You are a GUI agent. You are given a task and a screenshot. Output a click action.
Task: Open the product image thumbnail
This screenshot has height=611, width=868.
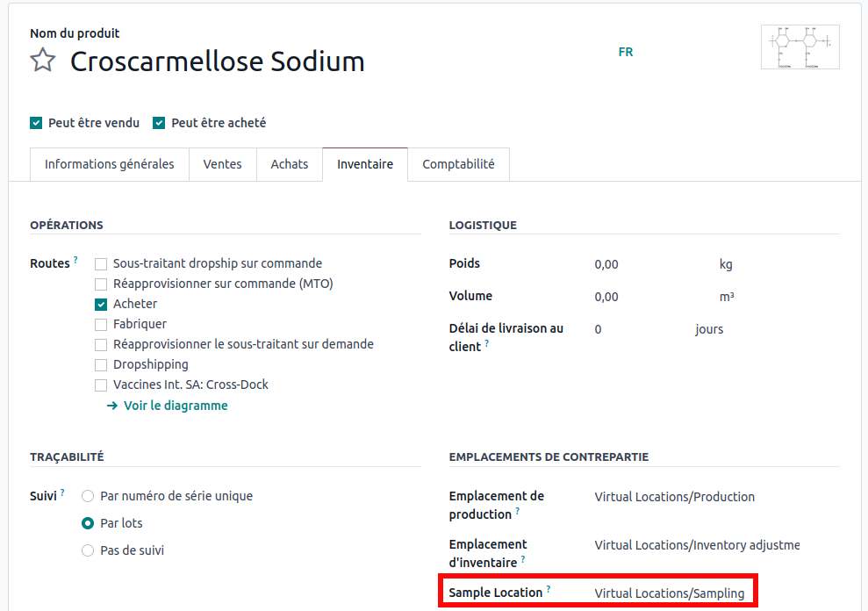(x=800, y=47)
